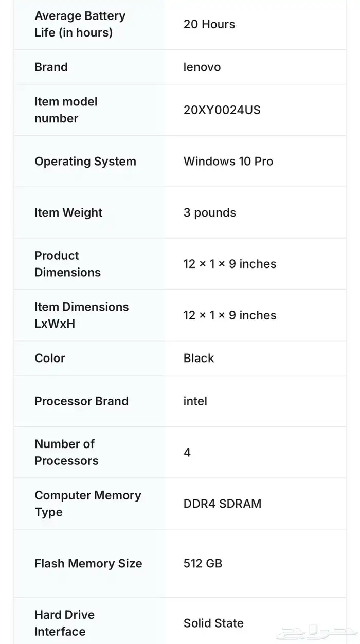The height and width of the screenshot is (644, 360).
Task: Click the Item Dimensions LxWxH label
Action: point(81,315)
